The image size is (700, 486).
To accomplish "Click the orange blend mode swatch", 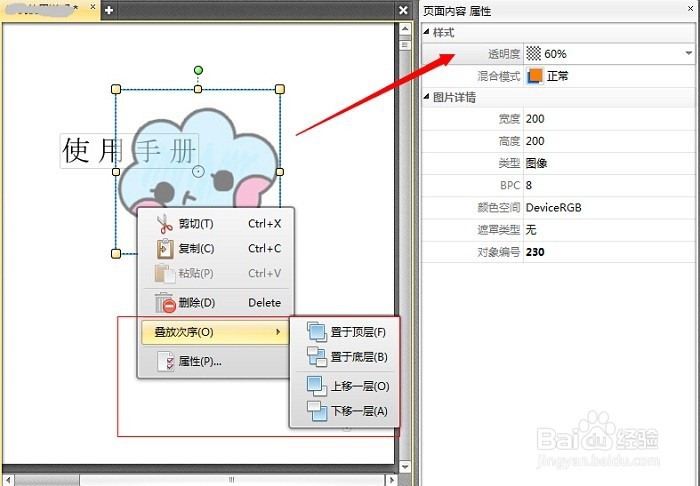I will 535,76.
